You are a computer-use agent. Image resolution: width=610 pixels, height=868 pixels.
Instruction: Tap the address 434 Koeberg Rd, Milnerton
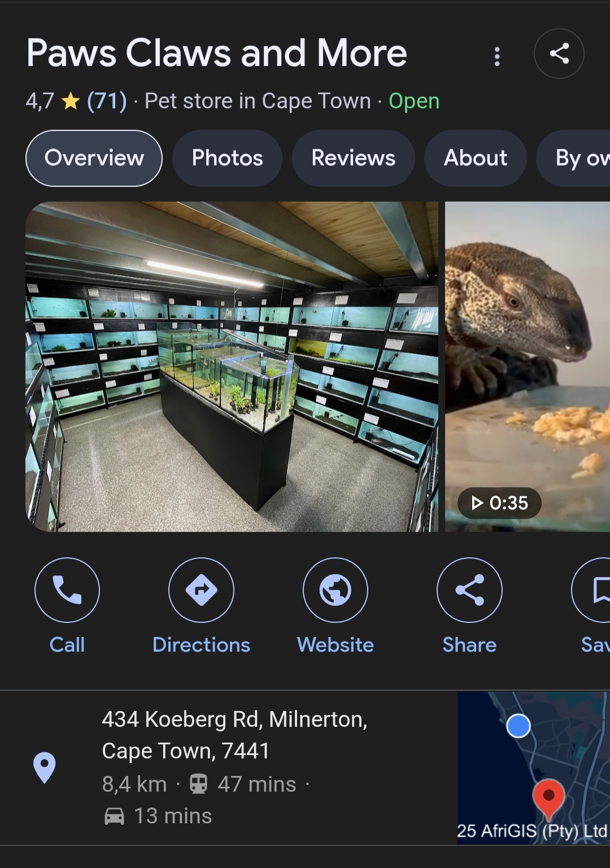[234, 735]
